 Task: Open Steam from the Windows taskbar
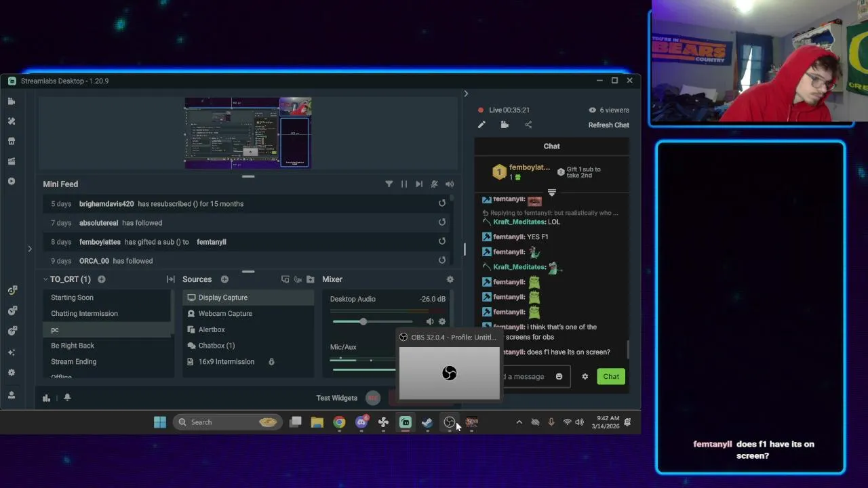click(x=427, y=422)
